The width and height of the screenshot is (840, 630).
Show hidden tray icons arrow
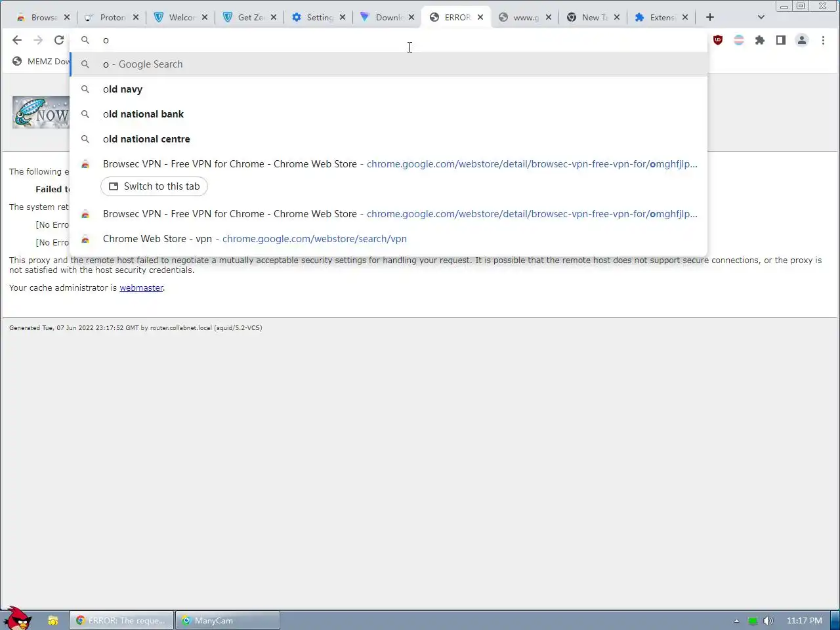point(736,621)
